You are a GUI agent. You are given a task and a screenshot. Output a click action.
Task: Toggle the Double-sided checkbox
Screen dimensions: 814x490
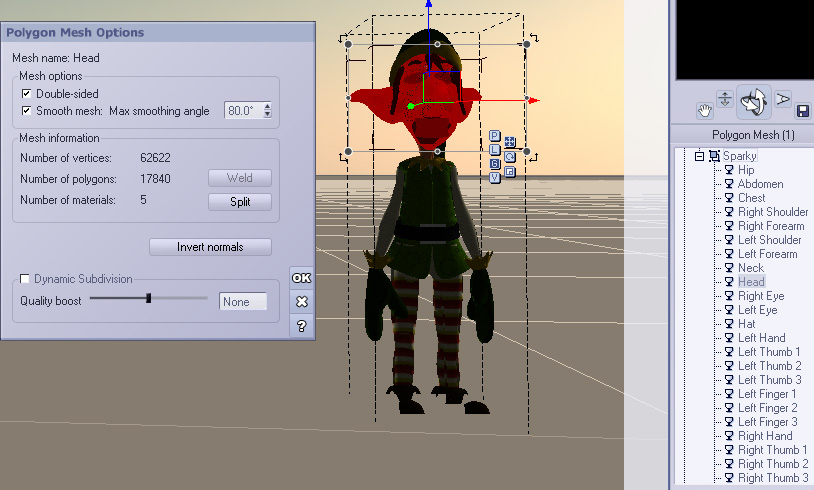pos(26,93)
